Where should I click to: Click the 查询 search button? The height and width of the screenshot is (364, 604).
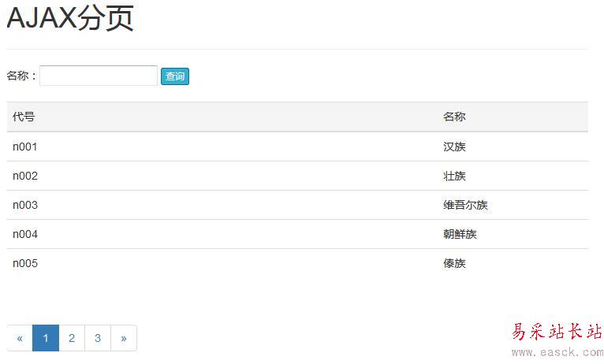(x=175, y=76)
